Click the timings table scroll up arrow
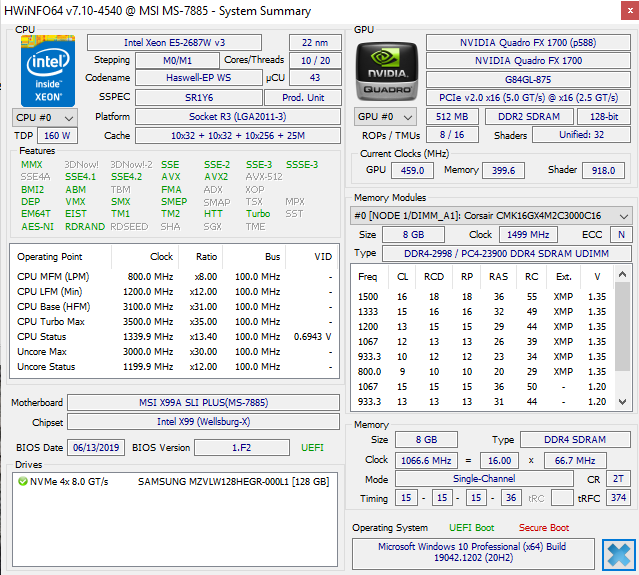The width and height of the screenshot is (639, 575). pyautogui.click(x=622, y=274)
